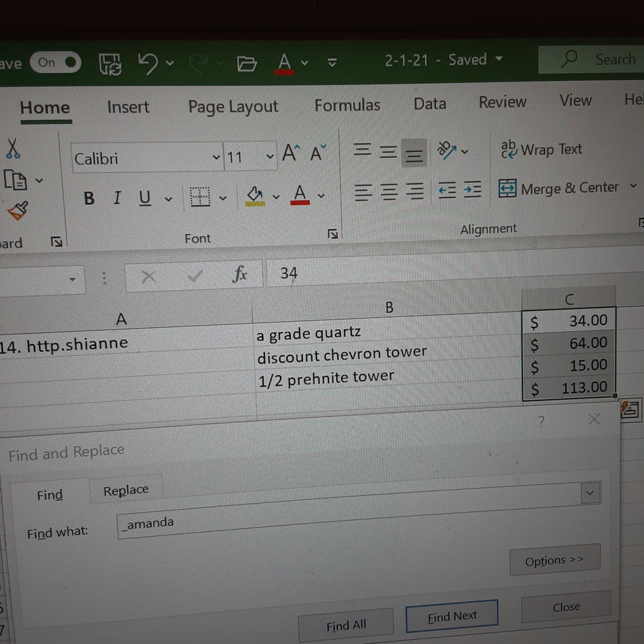
Task: Open the Copy options dropdown arrow
Action: click(39, 180)
